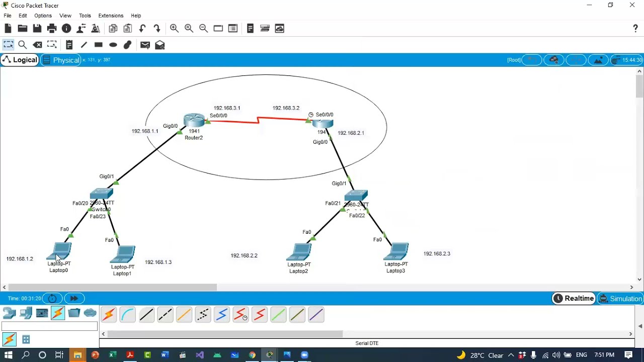Choose the Copper Straight-Through cable
644x362 pixels.
point(146,315)
